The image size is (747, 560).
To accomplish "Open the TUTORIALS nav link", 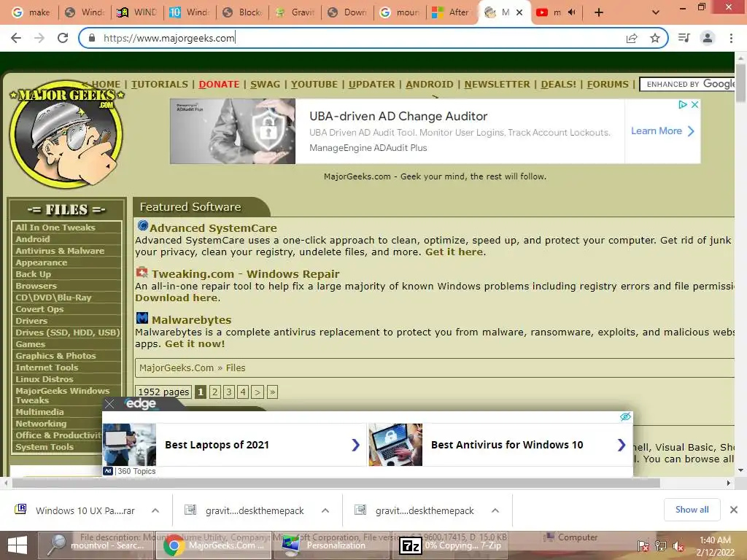I will [160, 85].
